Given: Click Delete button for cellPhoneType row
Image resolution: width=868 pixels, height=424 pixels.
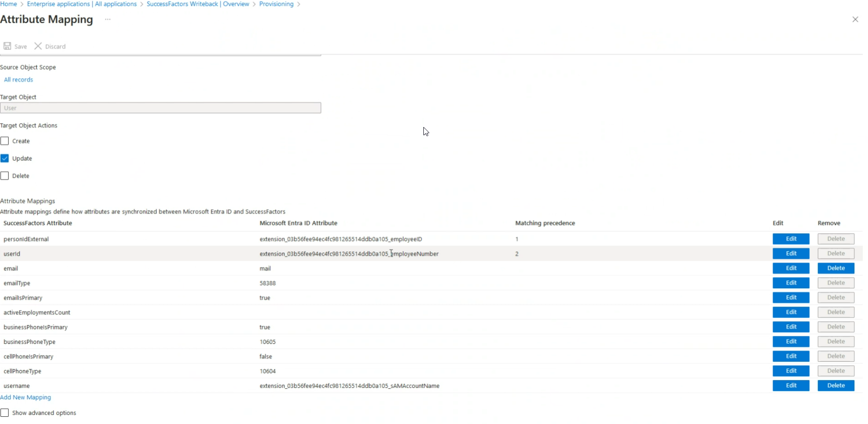Looking at the screenshot, I should [x=836, y=371].
